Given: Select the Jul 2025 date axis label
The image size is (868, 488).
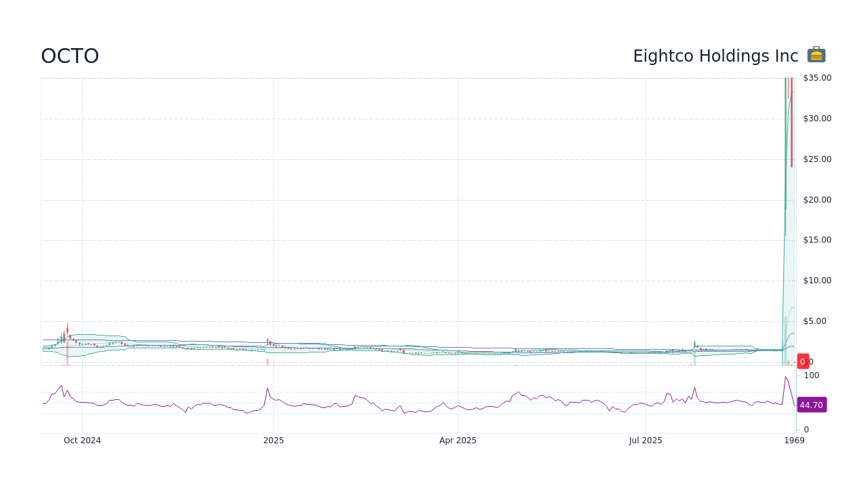Looking at the screenshot, I should [x=645, y=440].
